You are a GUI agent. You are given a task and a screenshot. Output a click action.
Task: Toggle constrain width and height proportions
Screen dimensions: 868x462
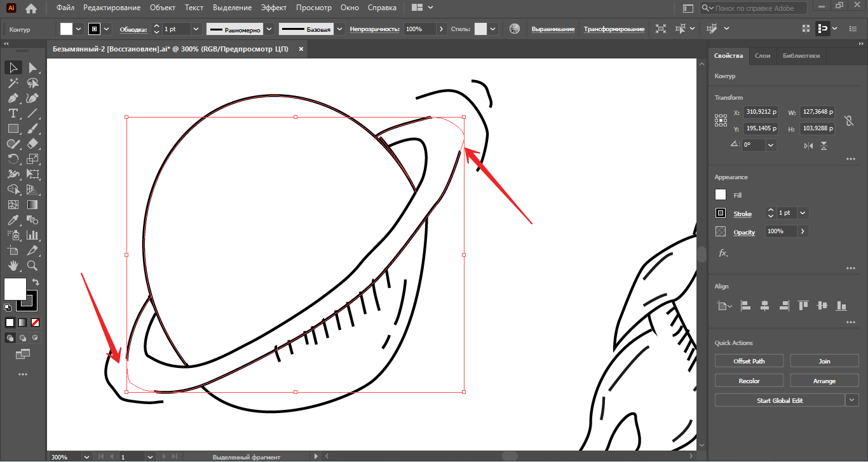tap(848, 121)
